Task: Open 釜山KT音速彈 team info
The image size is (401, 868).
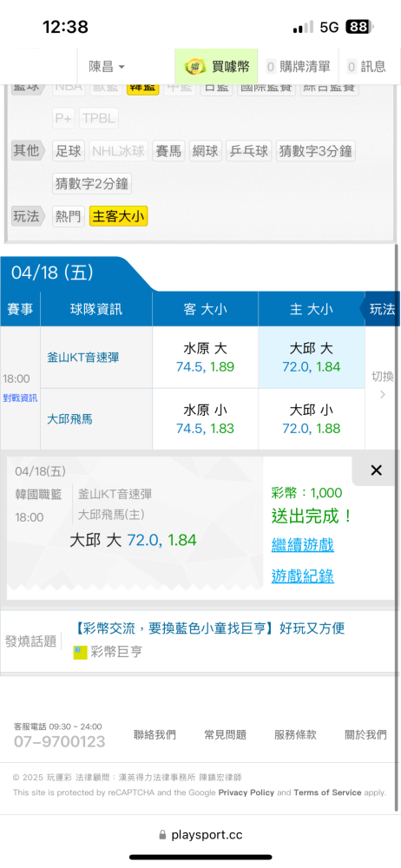Action: coord(83,358)
